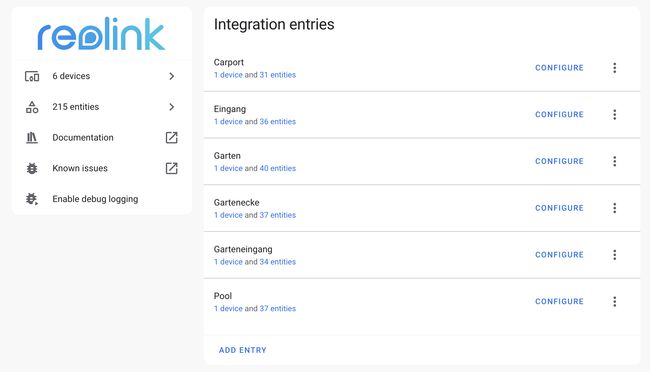
Task: Open three-dot menu for Eingang entry
Action: click(x=615, y=114)
